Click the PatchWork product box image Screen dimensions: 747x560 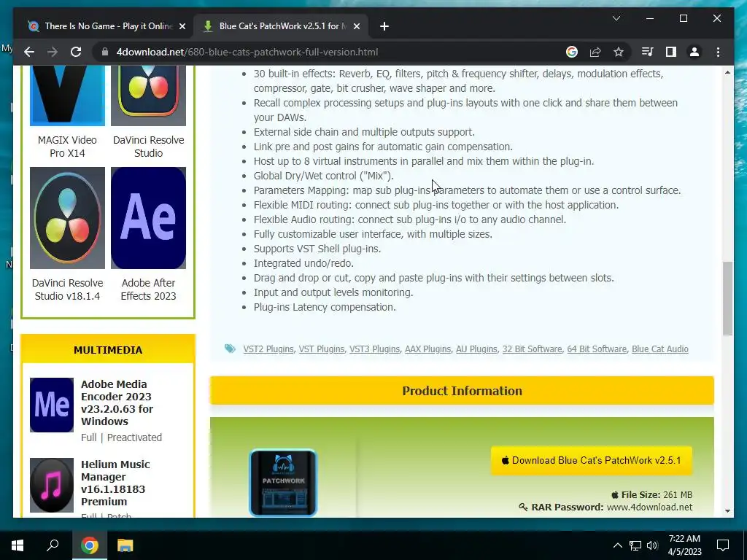tap(283, 483)
